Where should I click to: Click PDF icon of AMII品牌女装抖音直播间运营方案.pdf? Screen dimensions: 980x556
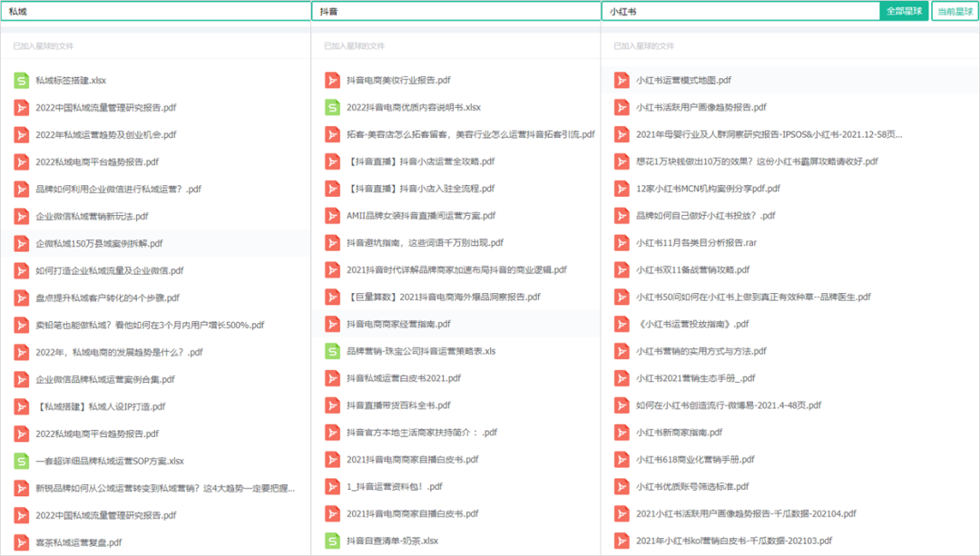[x=332, y=216]
